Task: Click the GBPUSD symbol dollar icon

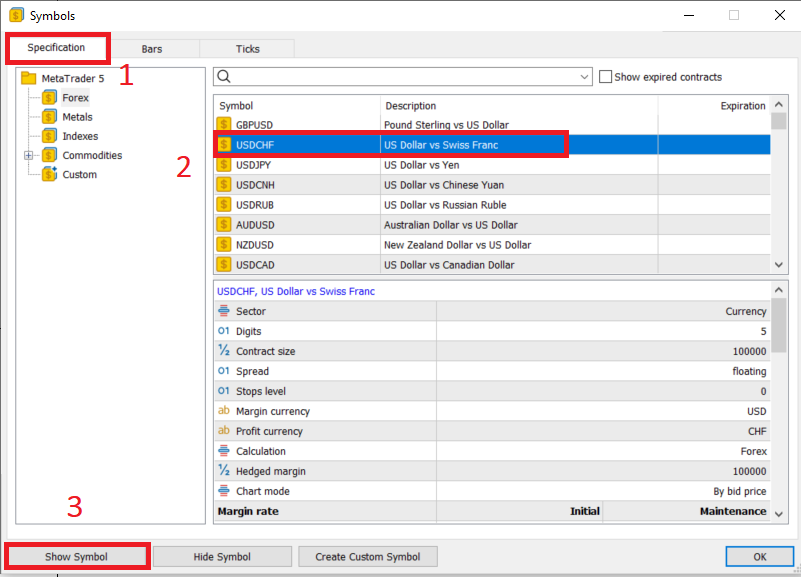Action: click(224, 125)
